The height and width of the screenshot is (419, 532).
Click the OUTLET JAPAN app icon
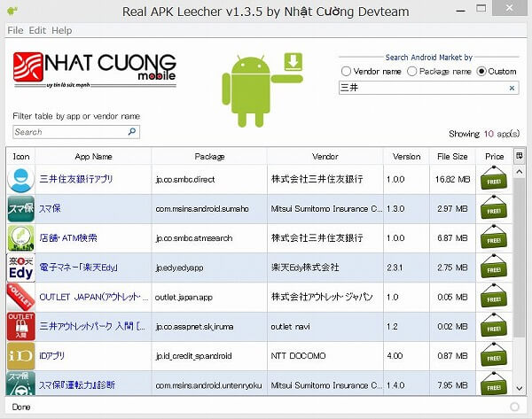(x=20, y=297)
